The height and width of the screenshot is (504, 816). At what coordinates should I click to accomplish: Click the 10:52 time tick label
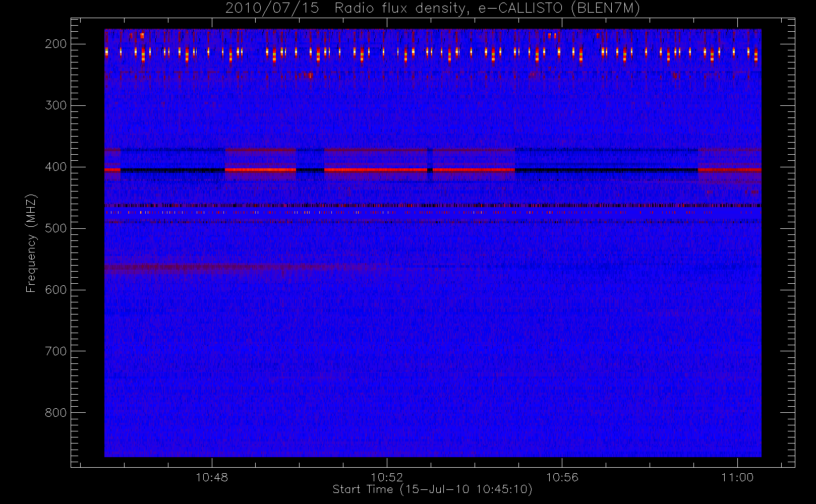387,477
